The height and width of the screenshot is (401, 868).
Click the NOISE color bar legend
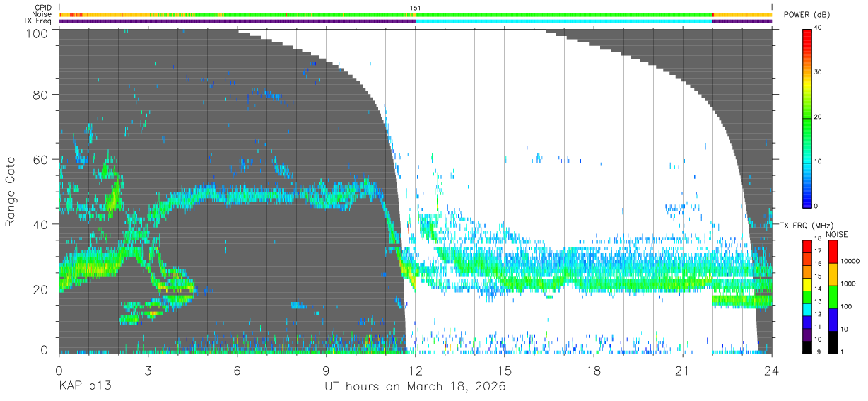833,296
